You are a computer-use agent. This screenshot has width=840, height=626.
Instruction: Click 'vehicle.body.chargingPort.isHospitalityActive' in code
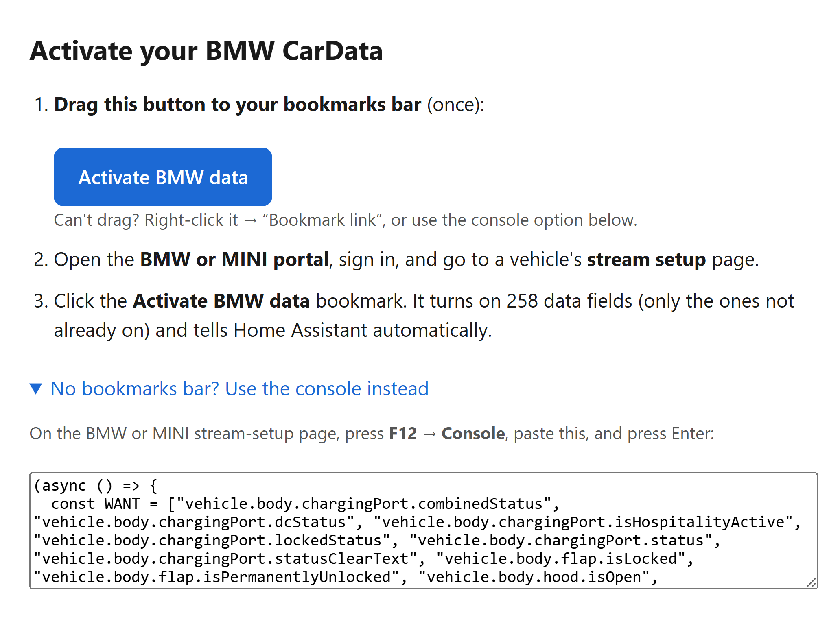pos(583,522)
